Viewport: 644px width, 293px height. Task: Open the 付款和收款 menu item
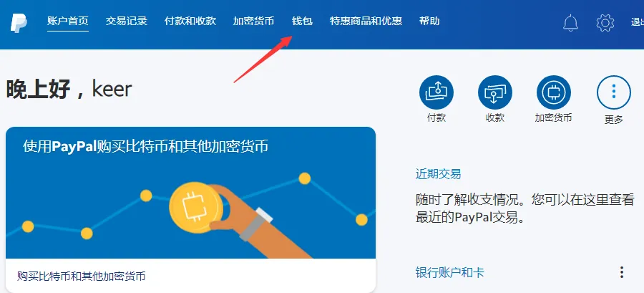point(190,21)
